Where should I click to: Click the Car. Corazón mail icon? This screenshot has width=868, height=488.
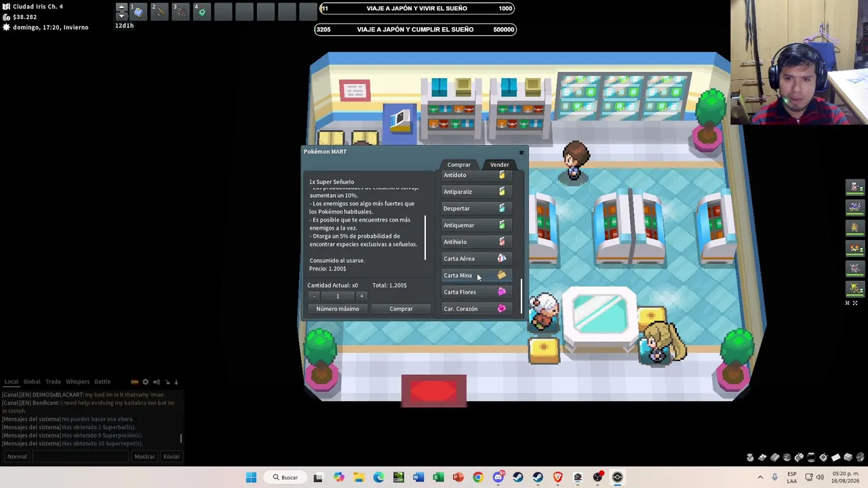pos(502,308)
